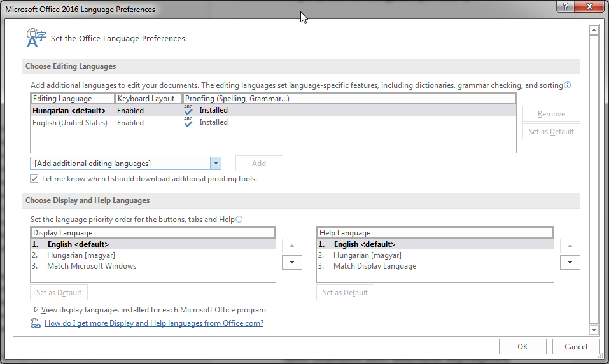Select 'Match Microsoft Windows' display language
The width and height of the screenshot is (609, 364).
coord(153,266)
